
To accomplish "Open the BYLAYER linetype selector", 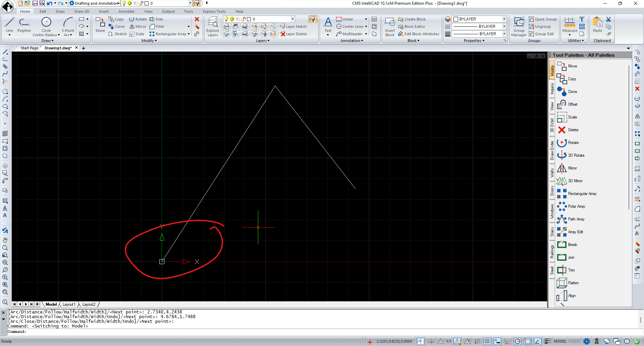I will click(x=479, y=27).
